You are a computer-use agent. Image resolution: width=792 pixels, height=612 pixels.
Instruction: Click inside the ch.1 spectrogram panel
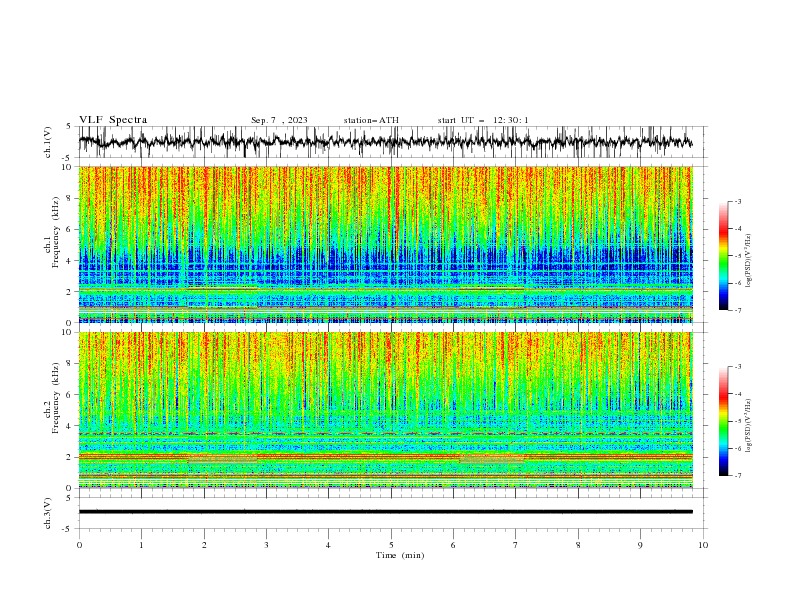point(385,244)
